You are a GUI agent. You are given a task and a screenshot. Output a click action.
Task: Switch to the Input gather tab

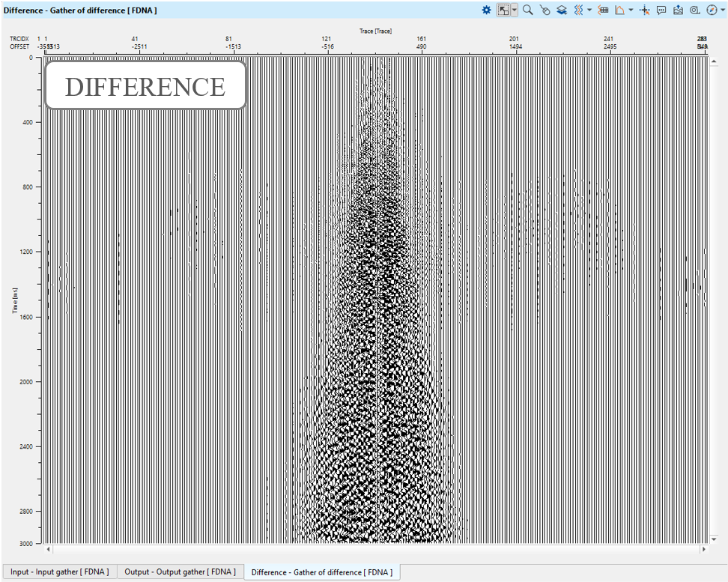(59, 572)
